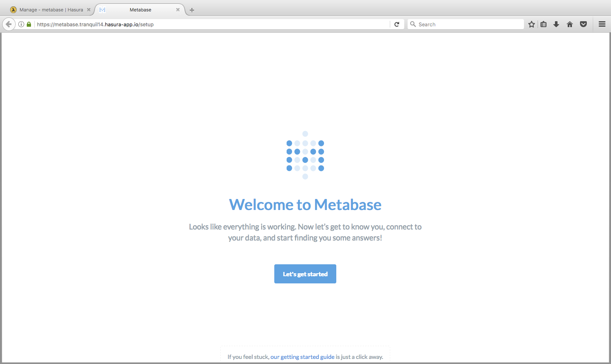Click the Hasura favicon on first tab
611x364 pixels.
tap(13, 10)
